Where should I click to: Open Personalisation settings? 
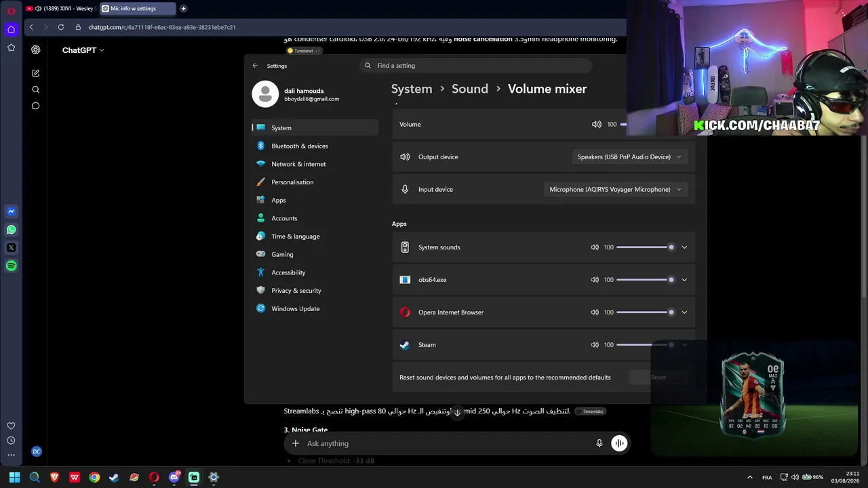pos(315,182)
